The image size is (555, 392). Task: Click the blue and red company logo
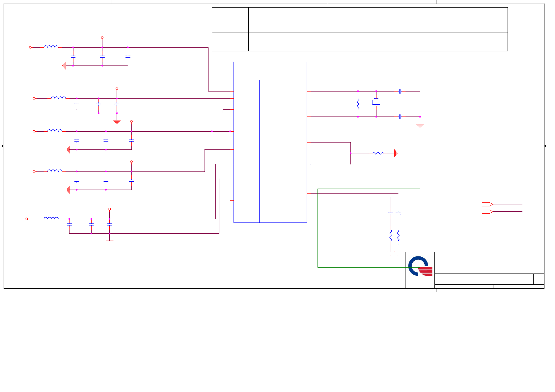(420, 266)
